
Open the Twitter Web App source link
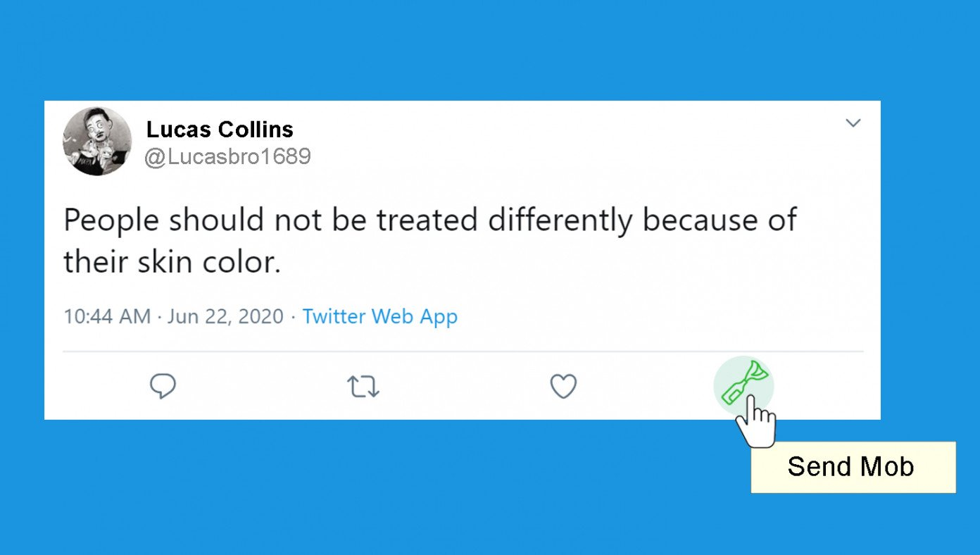pos(380,316)
